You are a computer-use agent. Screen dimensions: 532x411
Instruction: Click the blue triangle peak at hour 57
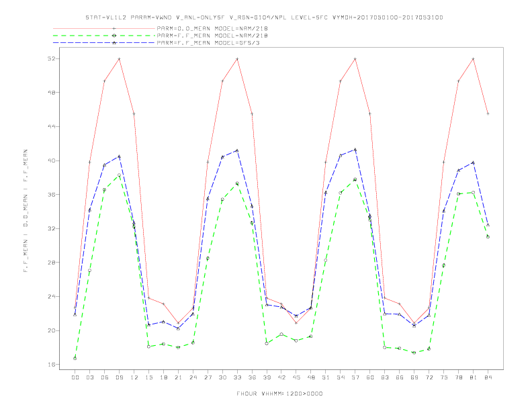pyautogui.click(x=355, y=149)
